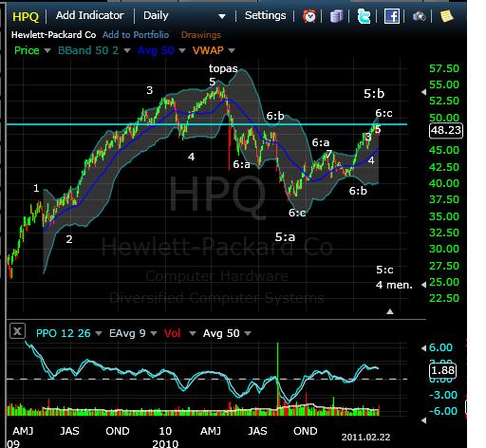486x448 pixels.
Task: Click the '5:a' chart annotation
Action: point(285,237)
